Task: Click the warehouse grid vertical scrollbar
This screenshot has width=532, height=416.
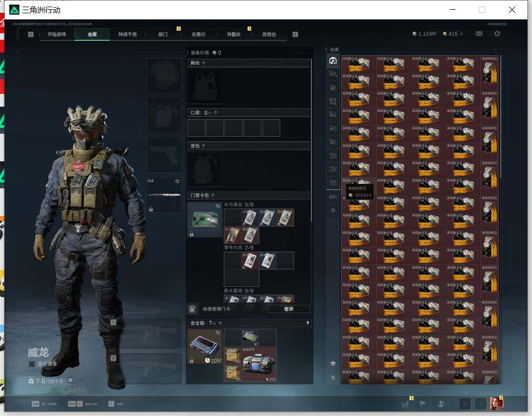Action: click(500, 117)
